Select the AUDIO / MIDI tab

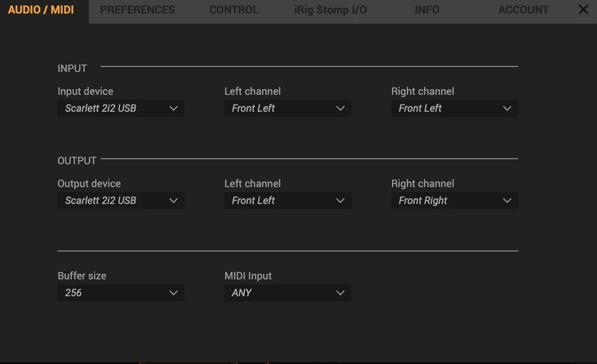pyautogui.click(x=41, y=9)
